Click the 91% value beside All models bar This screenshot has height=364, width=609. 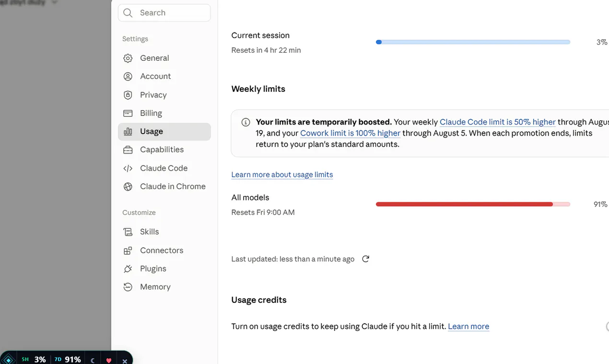(600, 205)
